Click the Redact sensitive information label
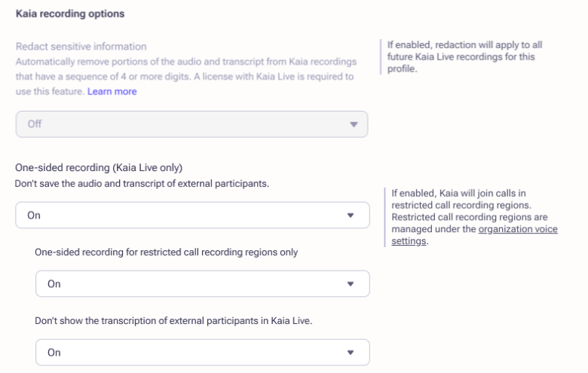This screenshot has height=373, width=588. click(x=81, y=47)
